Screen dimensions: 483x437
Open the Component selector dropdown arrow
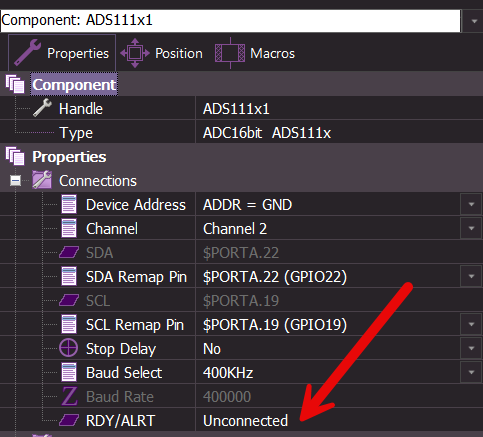coord(474,21)
